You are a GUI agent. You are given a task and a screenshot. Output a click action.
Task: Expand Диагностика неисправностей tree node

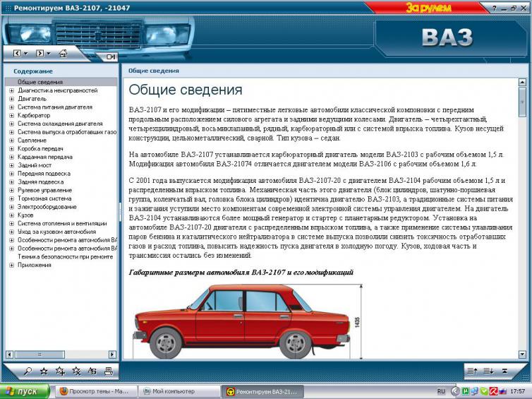click(x=11, y=90)
